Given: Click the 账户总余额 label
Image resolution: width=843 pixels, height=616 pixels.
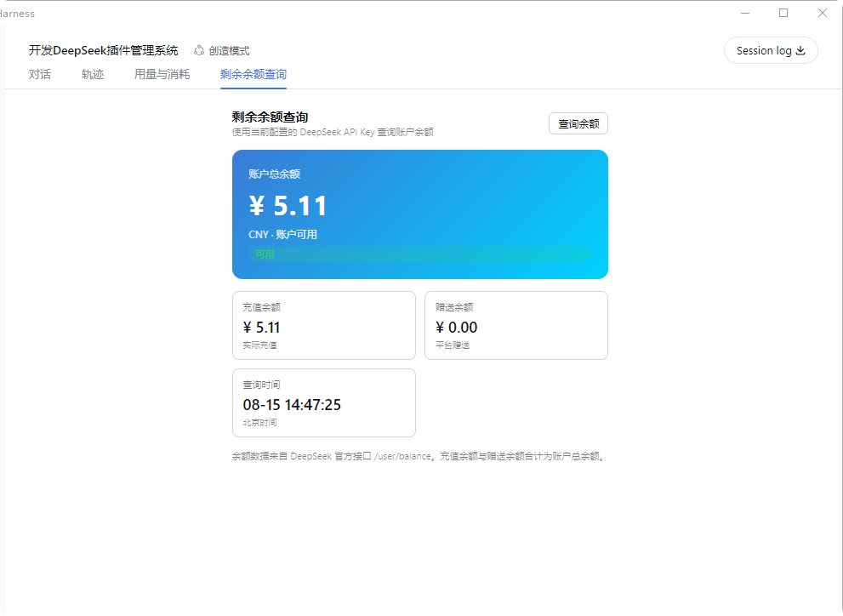Looking at the screenshot, I should coord(274,174).
